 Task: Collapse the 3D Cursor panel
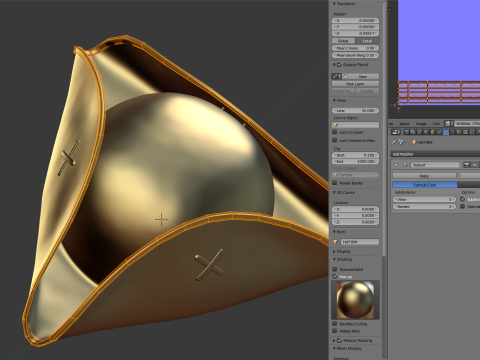tap(334, 192)
